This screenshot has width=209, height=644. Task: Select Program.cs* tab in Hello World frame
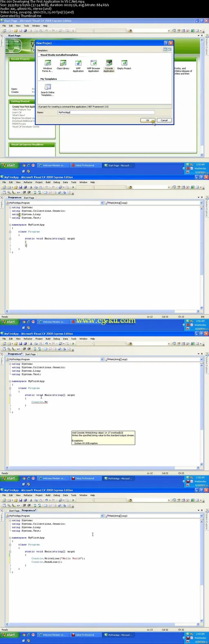[29, 510]
